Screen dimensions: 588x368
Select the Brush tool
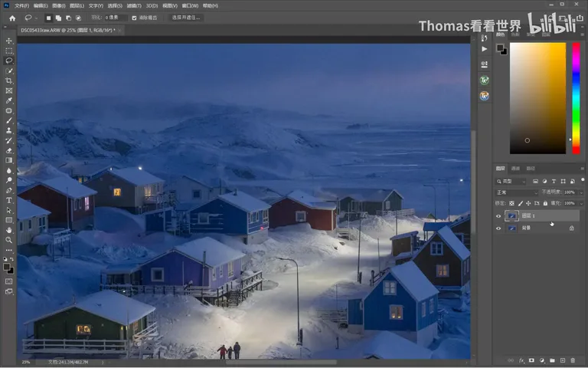(9, 120)
